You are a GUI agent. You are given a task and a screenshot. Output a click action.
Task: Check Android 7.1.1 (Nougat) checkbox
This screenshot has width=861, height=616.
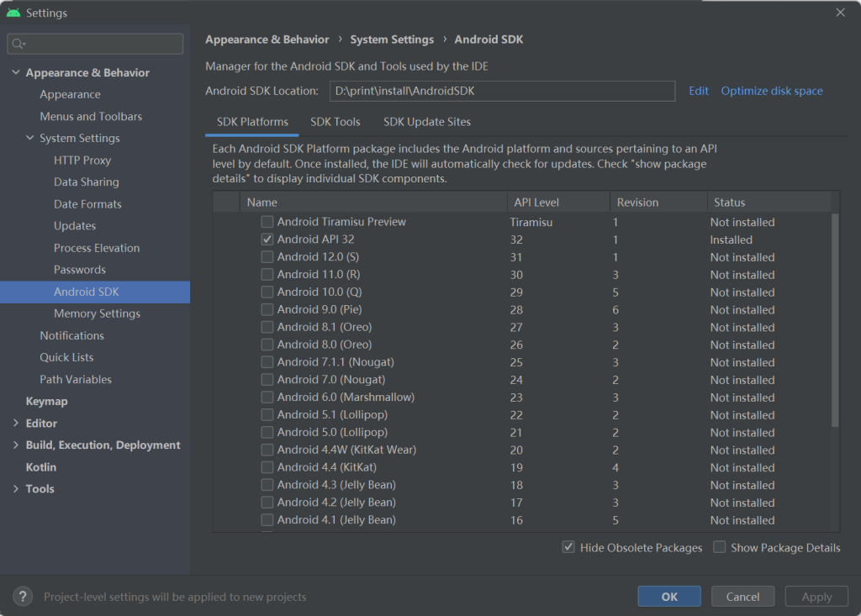tap(267, 362)
